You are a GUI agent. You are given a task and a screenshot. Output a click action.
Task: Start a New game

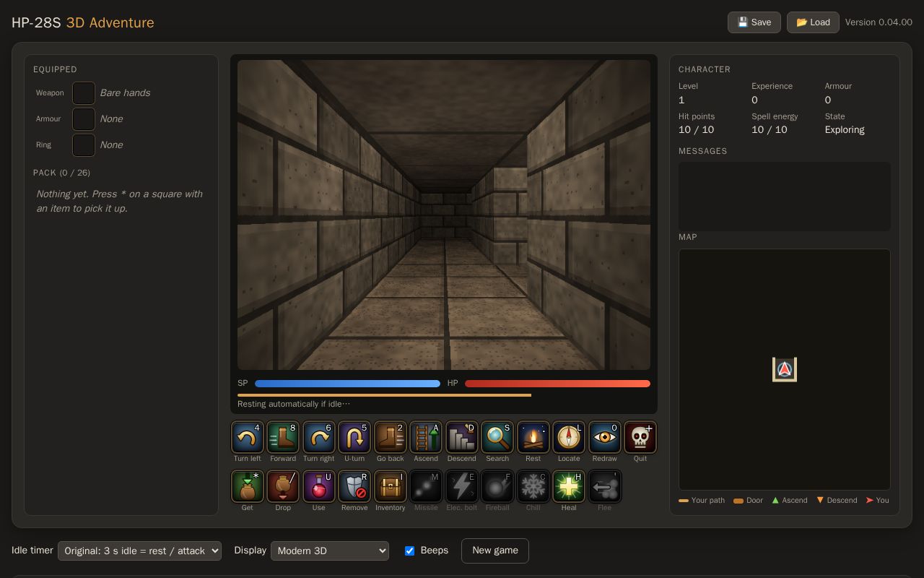(495, 551)
